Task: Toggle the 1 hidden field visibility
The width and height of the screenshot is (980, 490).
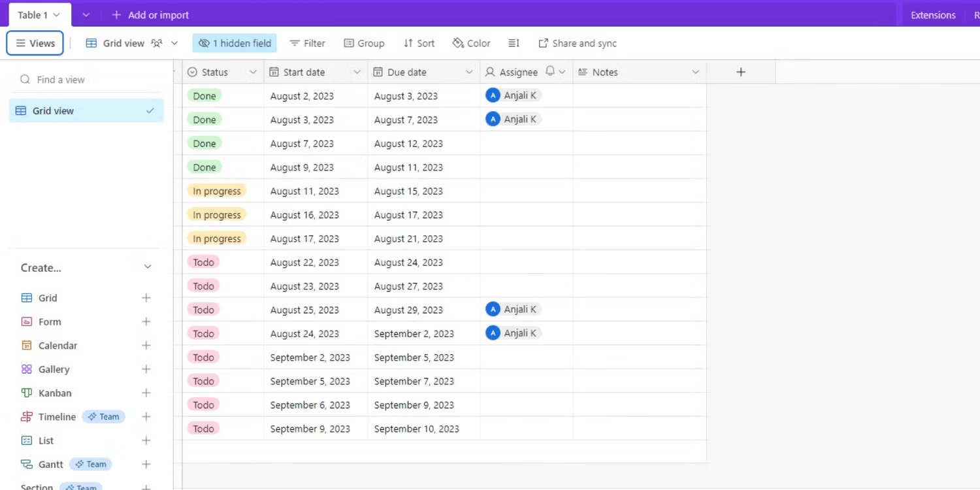Action: [234, 43]
